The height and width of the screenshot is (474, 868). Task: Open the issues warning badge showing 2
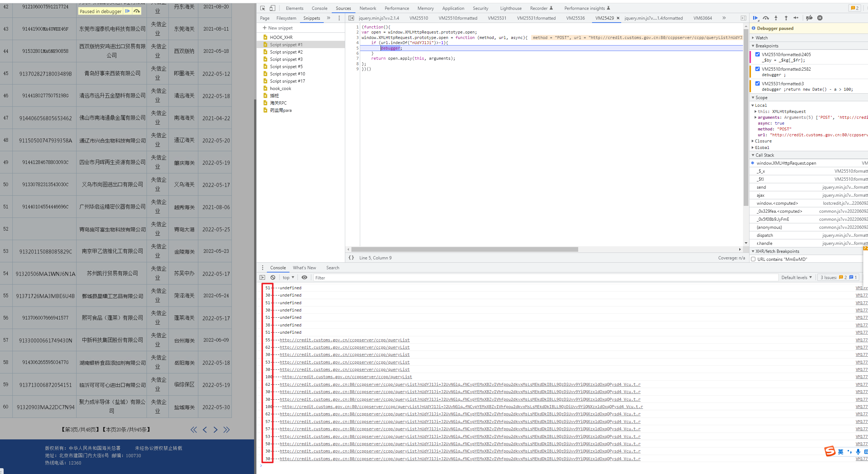[x=855, y=8]
